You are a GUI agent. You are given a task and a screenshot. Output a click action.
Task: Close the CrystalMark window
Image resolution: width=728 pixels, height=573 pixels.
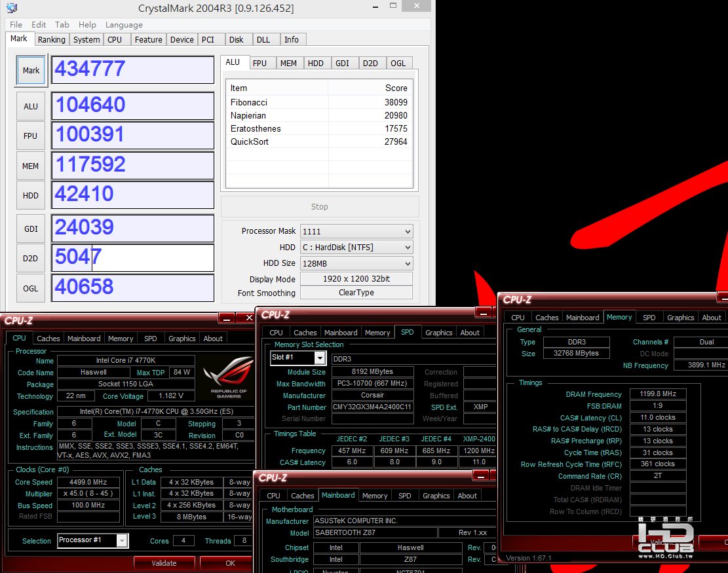click(417, 6)
